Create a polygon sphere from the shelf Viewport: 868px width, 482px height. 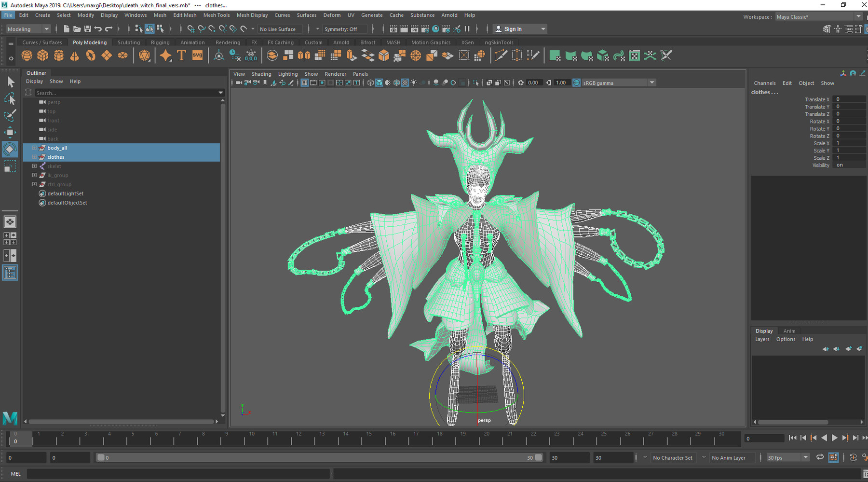tap(27, 55)
